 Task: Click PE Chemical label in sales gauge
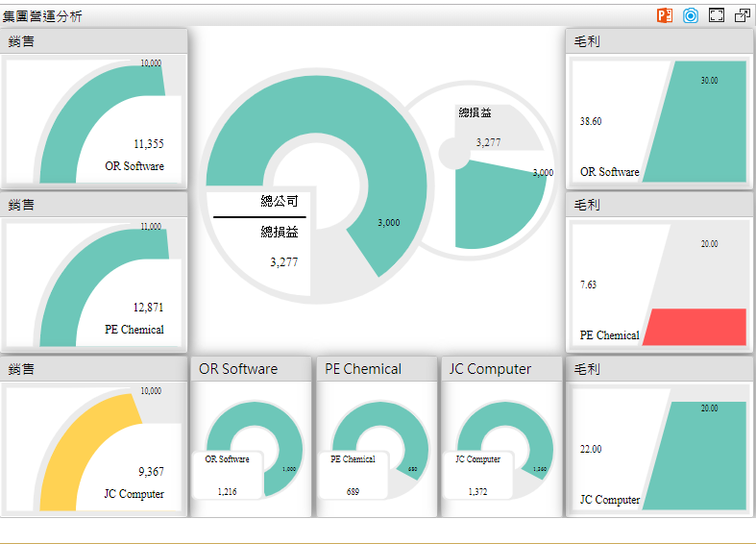pos(134,330)
